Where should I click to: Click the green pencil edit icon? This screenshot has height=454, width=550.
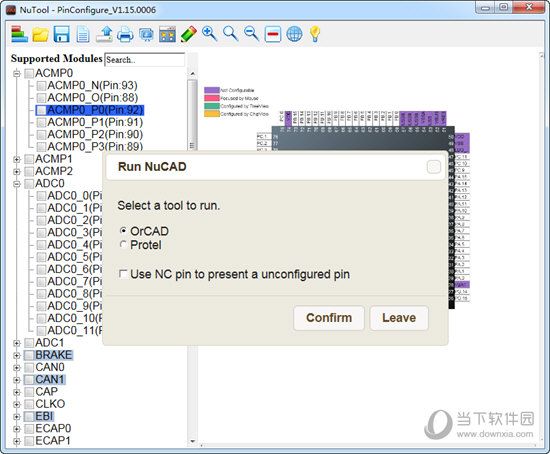(x=189, y=34)
